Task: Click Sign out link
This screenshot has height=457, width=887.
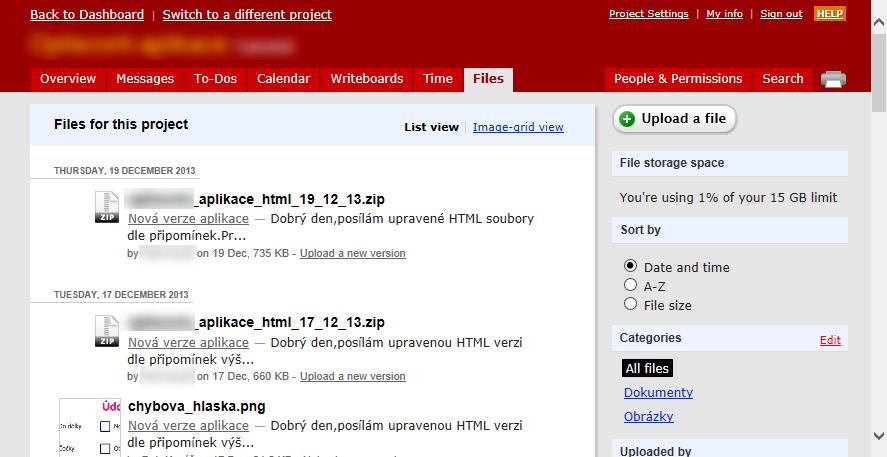Action: [781, 14]
